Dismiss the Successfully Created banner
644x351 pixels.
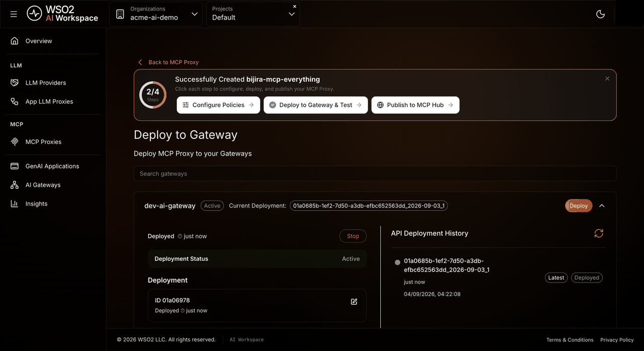pyautogui.click(x=607, y=79)
